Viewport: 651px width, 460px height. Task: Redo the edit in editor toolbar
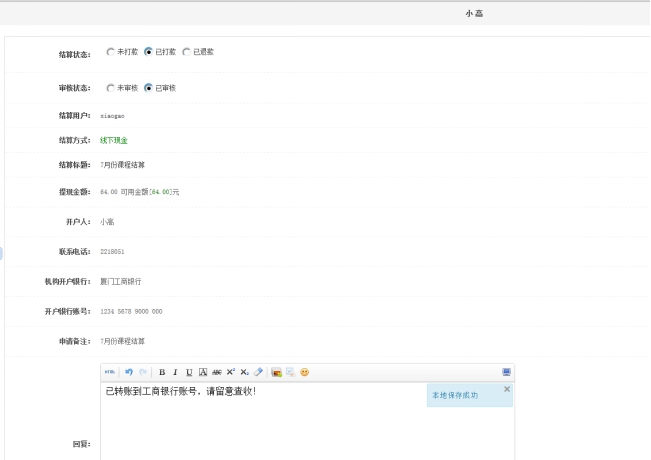[x=143, y=372]
